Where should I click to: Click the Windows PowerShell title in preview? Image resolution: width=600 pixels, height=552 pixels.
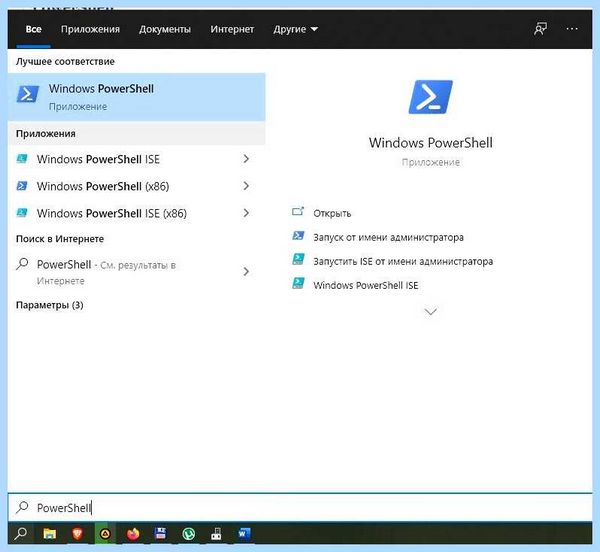pyautogui.click(x=431, y=143)
